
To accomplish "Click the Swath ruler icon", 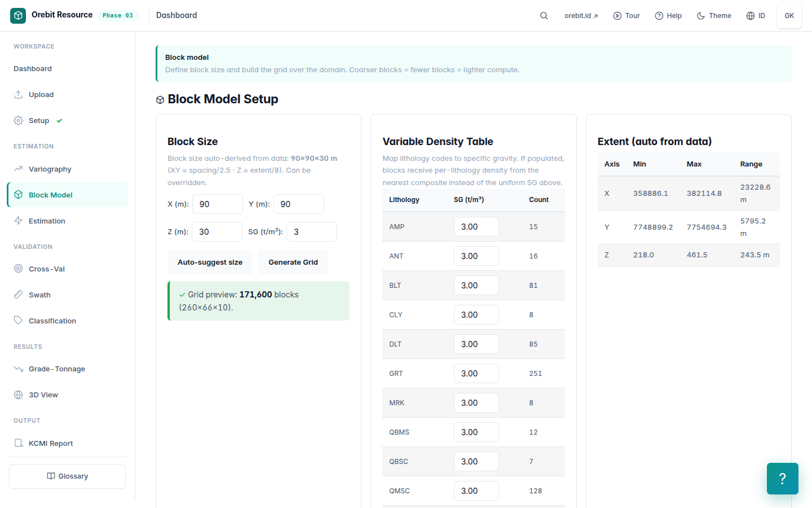I will click(x=19, y=295).
